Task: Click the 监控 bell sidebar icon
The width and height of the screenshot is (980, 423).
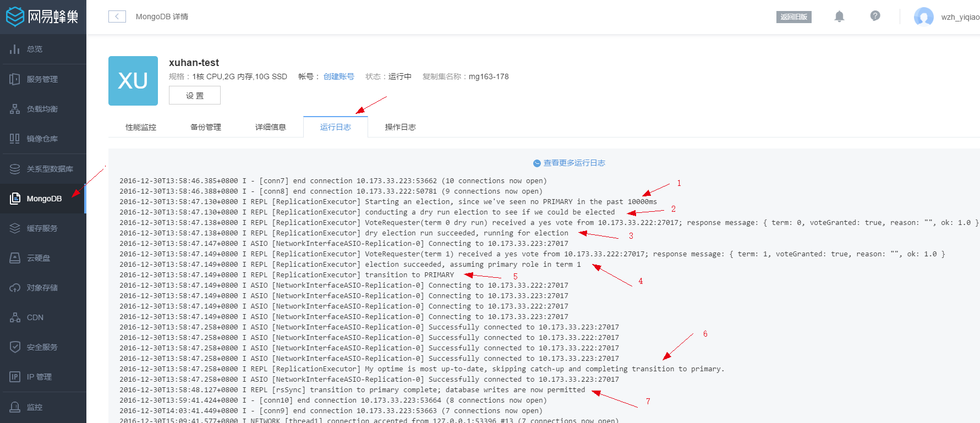Action: [15, 407]
